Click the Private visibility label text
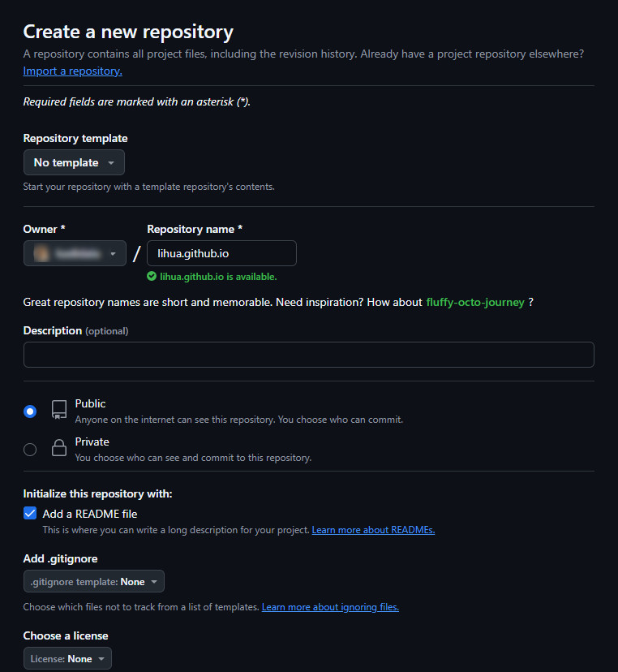The width and height of the screenshot is (618, 672). point(92,442)
